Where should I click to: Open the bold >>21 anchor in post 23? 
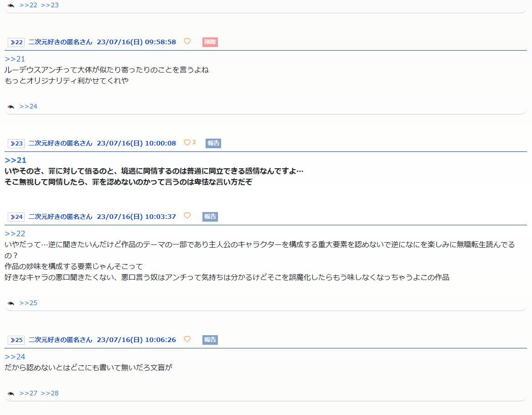click(x=15, y=160)
